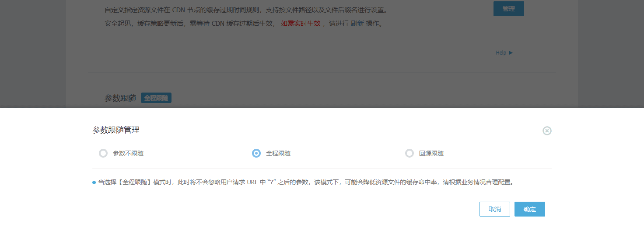644x234 pixels.
Task: Click the blue 全程跟随 status badge
Action: (156, 98)
